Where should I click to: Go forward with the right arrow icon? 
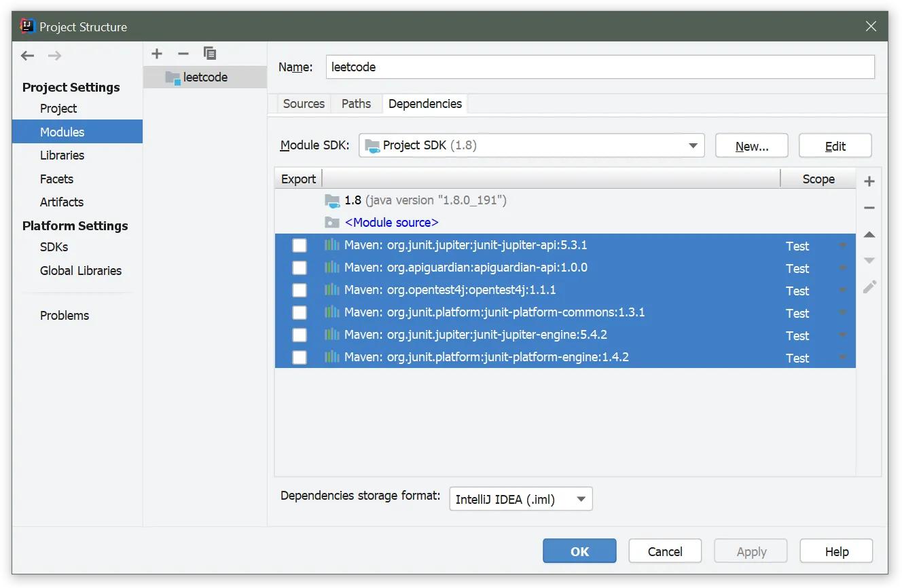point(55,56)
